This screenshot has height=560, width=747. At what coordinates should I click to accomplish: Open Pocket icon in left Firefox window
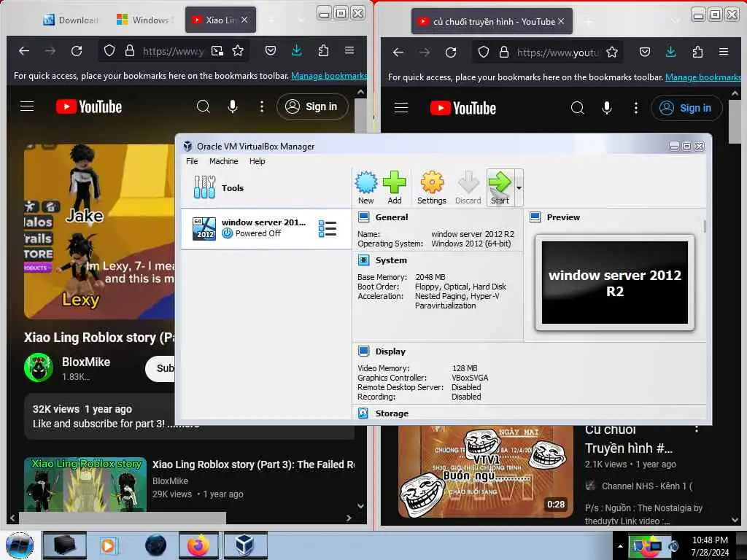tap(270, 50)
